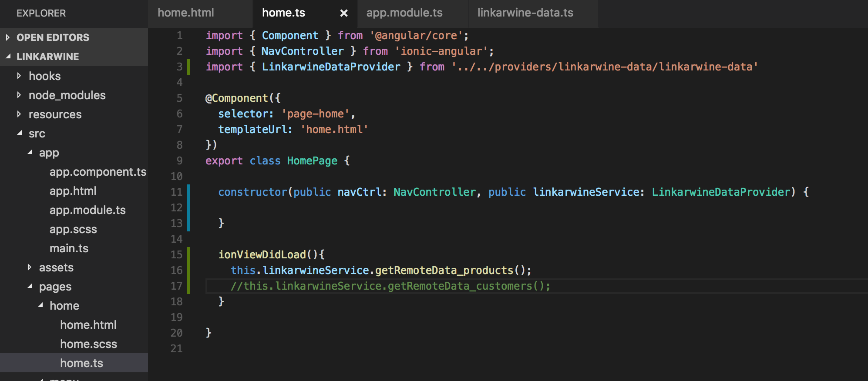Image resolution: width=868 pixels, height=381 pixels.
Task: Expand the assets folder arrow
Action: tap(29, 267)
